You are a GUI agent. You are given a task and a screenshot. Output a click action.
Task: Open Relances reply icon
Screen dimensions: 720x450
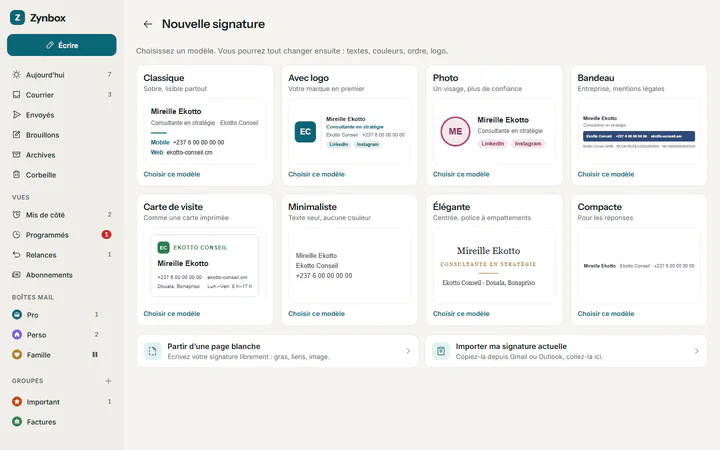17,254
